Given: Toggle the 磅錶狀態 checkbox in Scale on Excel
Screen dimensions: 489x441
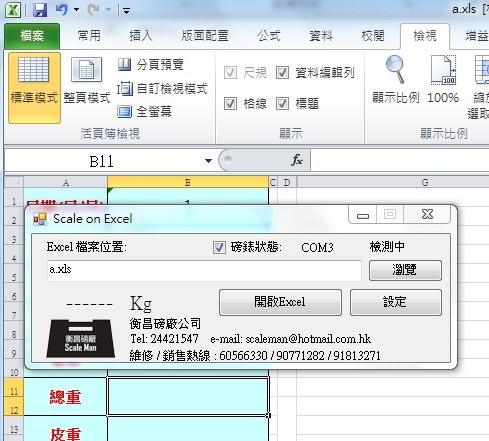Looking at the screenshot, I should pyautogui.click(x=219, y=247).
